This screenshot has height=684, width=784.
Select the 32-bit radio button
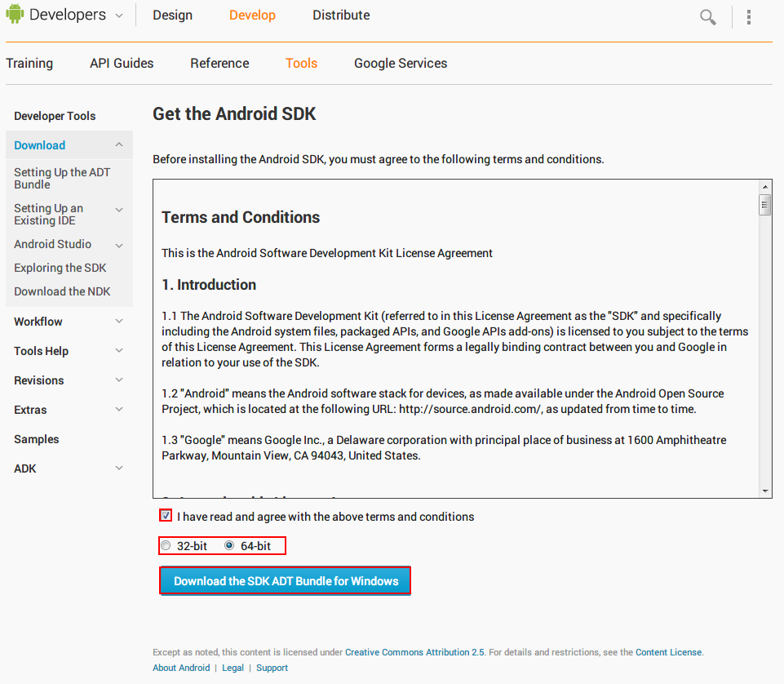pyautogui.click(x=166, y=545)
